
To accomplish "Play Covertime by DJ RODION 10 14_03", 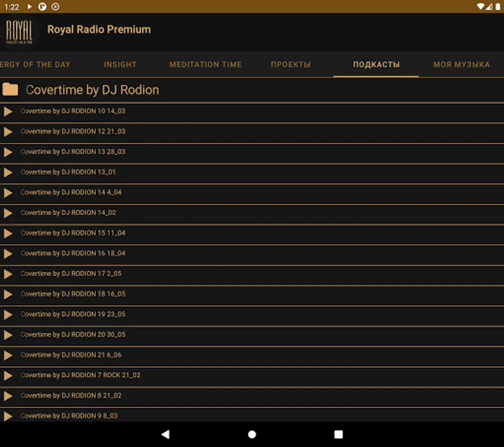I will [x=8, y=112].
